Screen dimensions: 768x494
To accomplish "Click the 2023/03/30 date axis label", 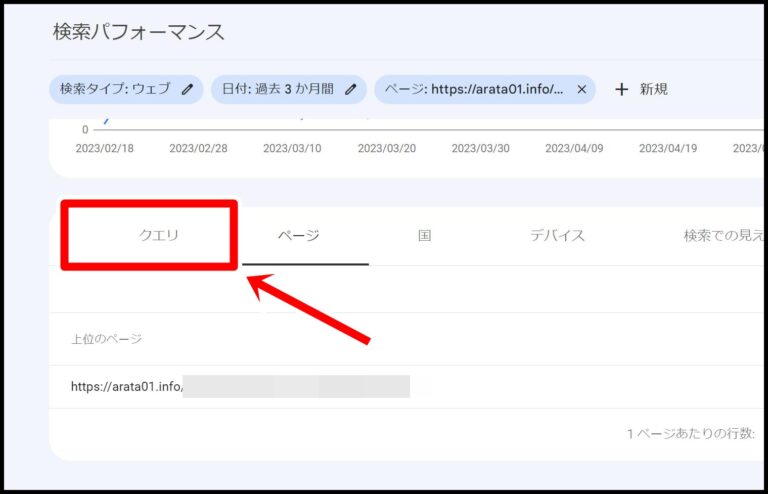I will click(480, 148).
